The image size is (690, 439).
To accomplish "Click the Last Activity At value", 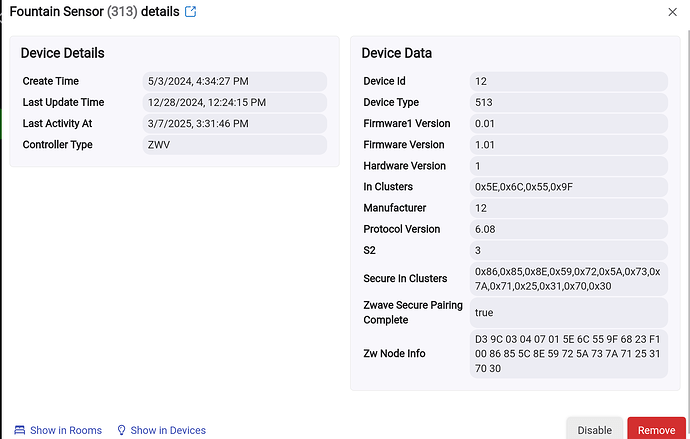I will 234,123.
